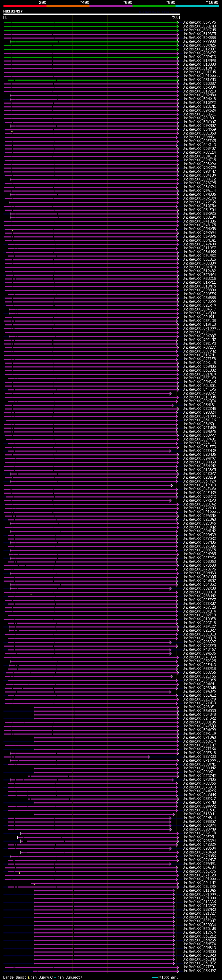Open hit UniRef100_D0AJB4
The image size is (222, 980).
199,867
